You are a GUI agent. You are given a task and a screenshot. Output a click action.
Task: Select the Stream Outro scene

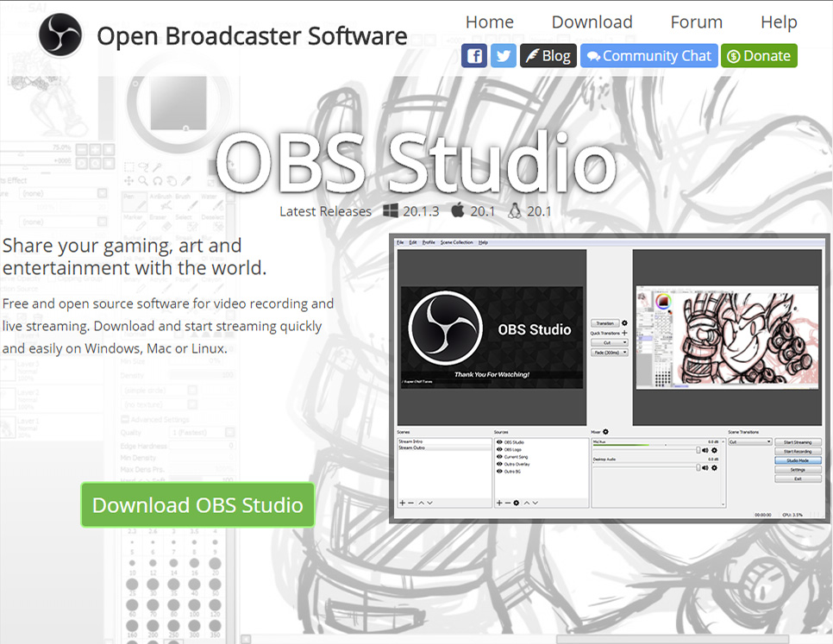click(x=444, y=447)
